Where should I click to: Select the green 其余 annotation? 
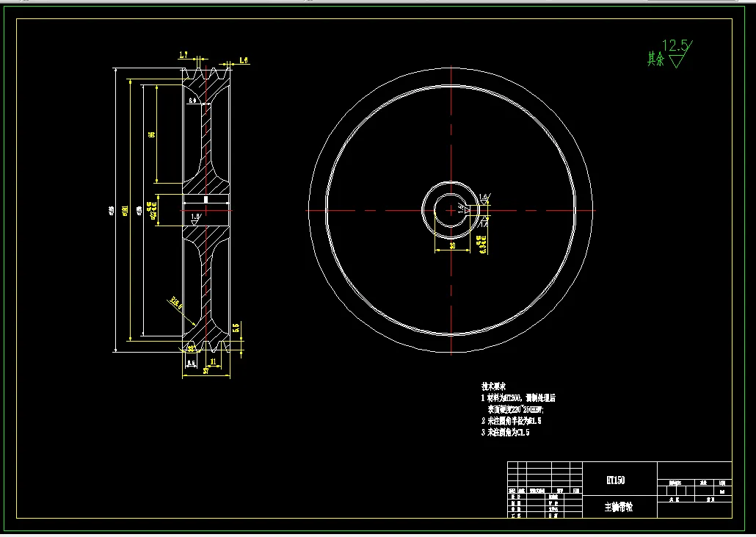click(x=655, y=59)
